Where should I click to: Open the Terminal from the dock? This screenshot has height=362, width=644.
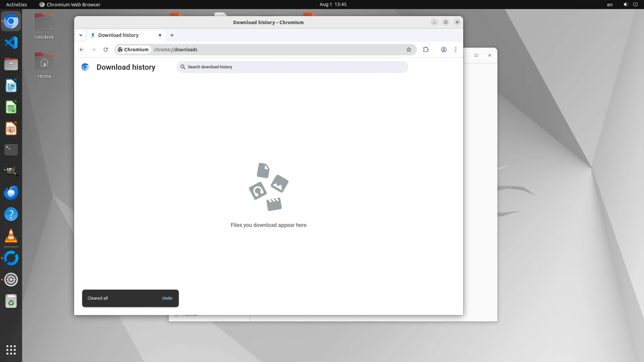coord(11,149)
